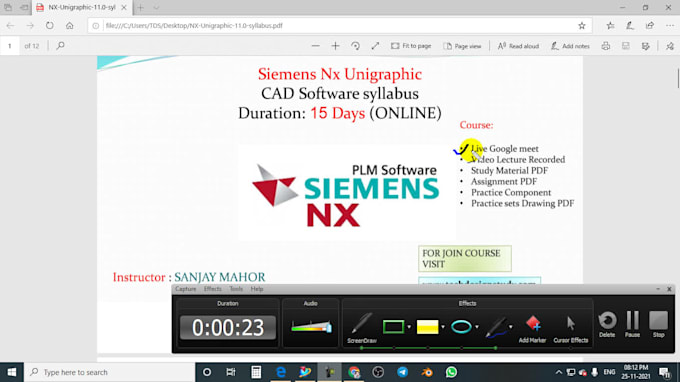The image size is (680, 382).
Task: Click the PDF vertical scrollbar
Action: [677, 78]
